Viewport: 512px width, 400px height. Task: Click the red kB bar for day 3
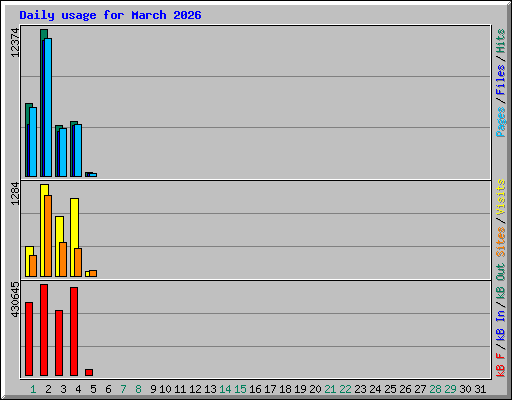tap(59, 343)
